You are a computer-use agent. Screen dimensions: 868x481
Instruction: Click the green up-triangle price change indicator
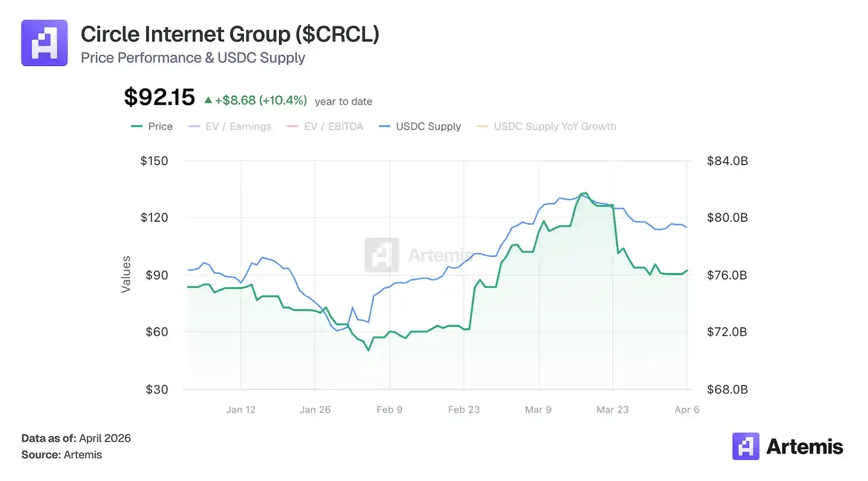pyautogui.click(x=208, y=101)
